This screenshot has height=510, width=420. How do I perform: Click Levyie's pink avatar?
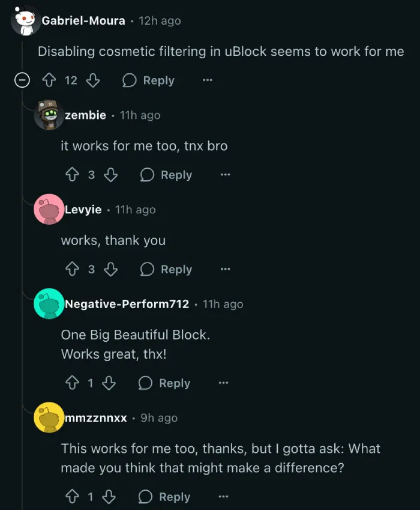pyautogui.click(x=49, y=210)
